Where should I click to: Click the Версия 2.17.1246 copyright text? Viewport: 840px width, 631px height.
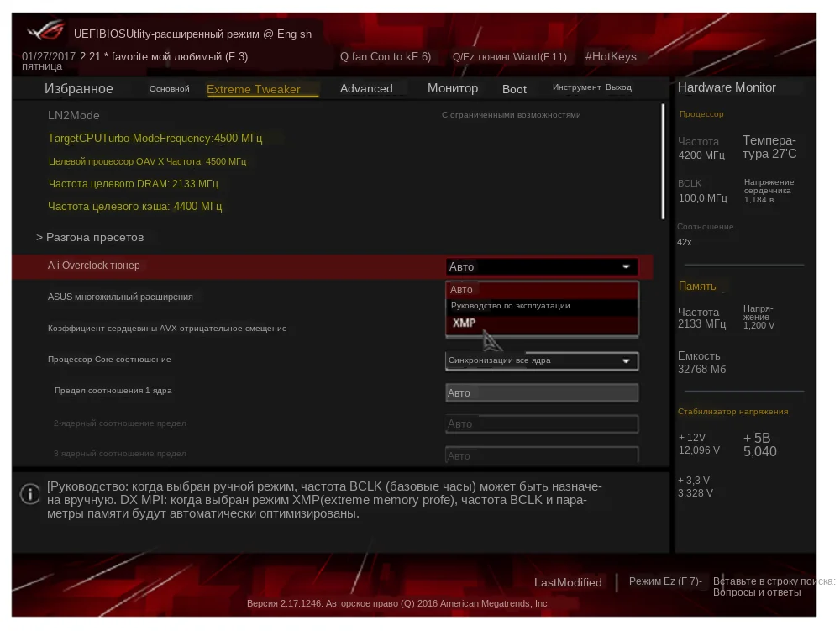point(398,603)
